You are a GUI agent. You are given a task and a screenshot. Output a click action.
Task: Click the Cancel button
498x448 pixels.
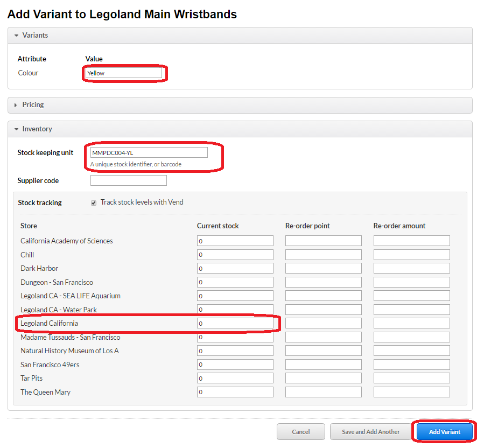pos(301,431)
